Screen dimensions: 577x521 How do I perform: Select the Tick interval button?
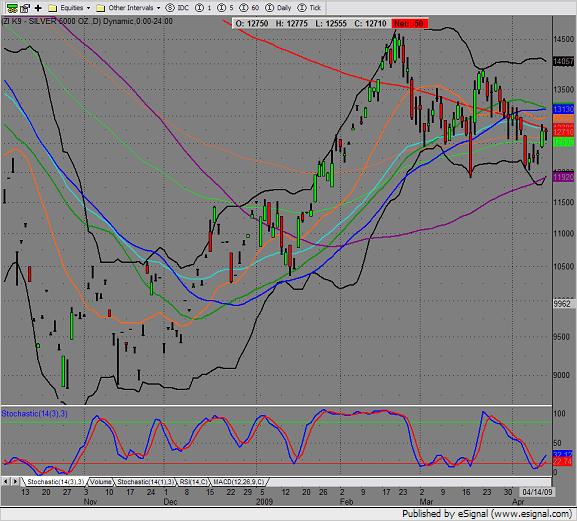tap(309, 8)
